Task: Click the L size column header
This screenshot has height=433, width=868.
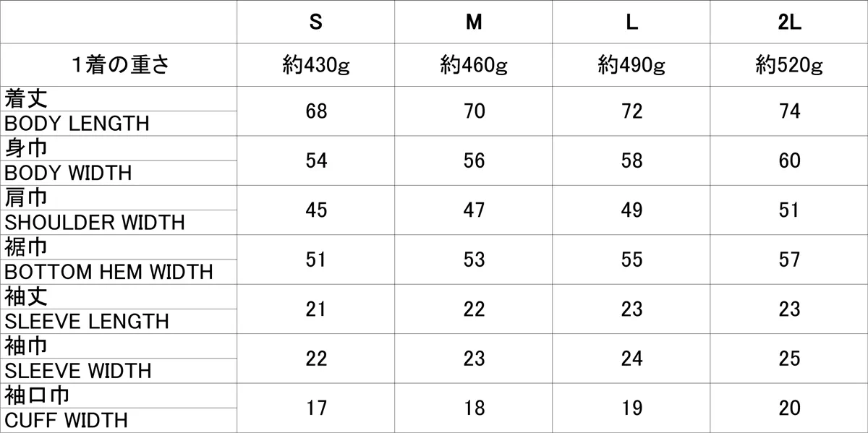Action: [x=631, y=22]
